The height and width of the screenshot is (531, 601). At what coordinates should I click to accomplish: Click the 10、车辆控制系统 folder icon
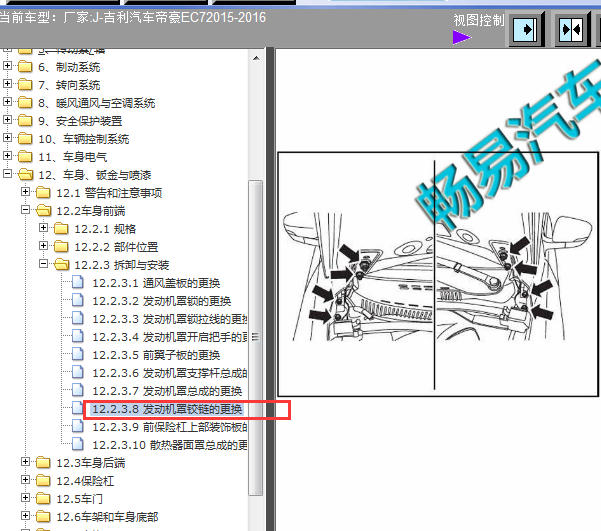coord(25,138)
